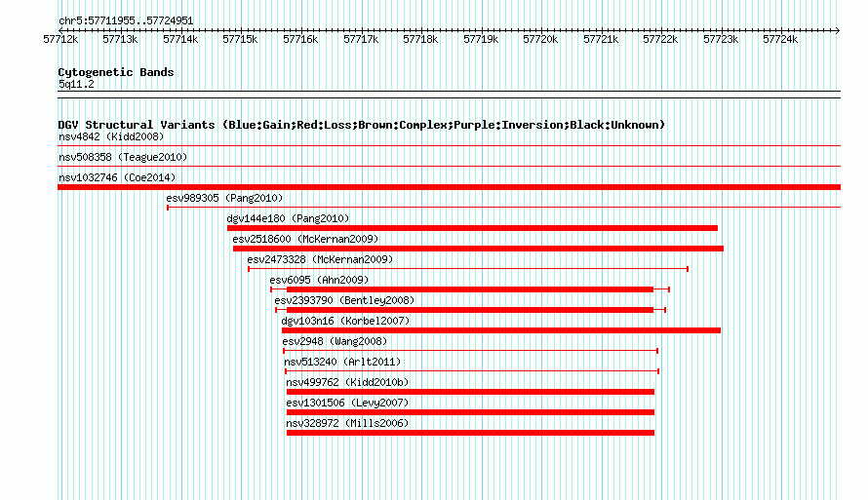Click the 57716k ruler tick label
This screenshot has width=868, height=500.
300,39
